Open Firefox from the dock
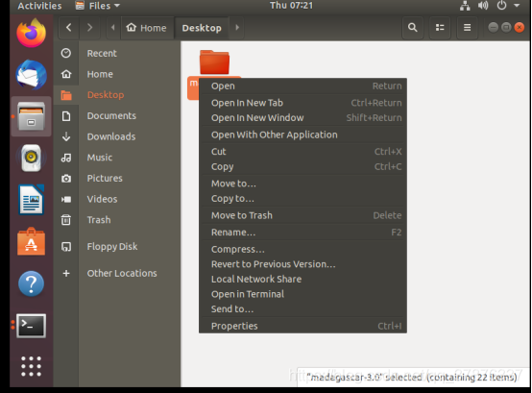 click(32, 34)
